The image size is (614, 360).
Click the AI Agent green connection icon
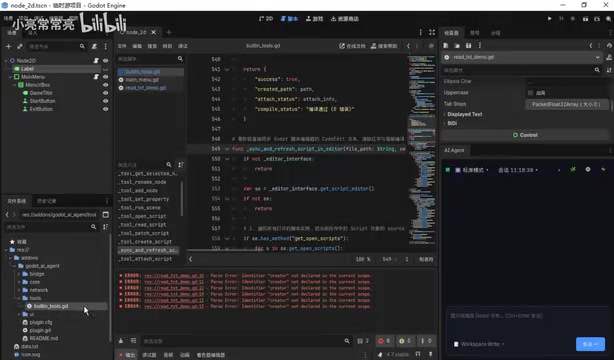pos(573,170)
